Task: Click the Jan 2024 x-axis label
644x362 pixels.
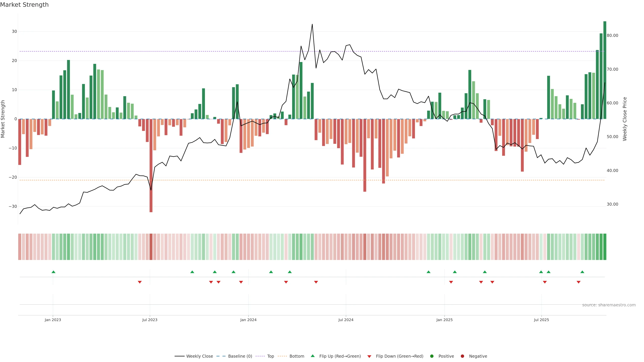Action: [248, 320]
